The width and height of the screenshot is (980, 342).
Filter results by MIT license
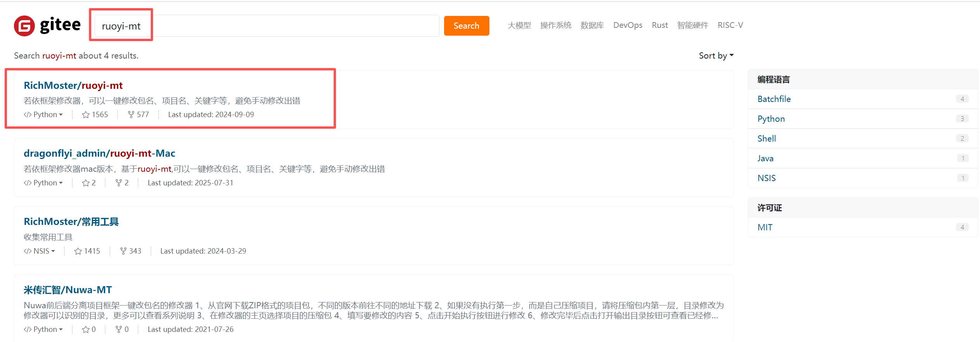tap(863, 227)
